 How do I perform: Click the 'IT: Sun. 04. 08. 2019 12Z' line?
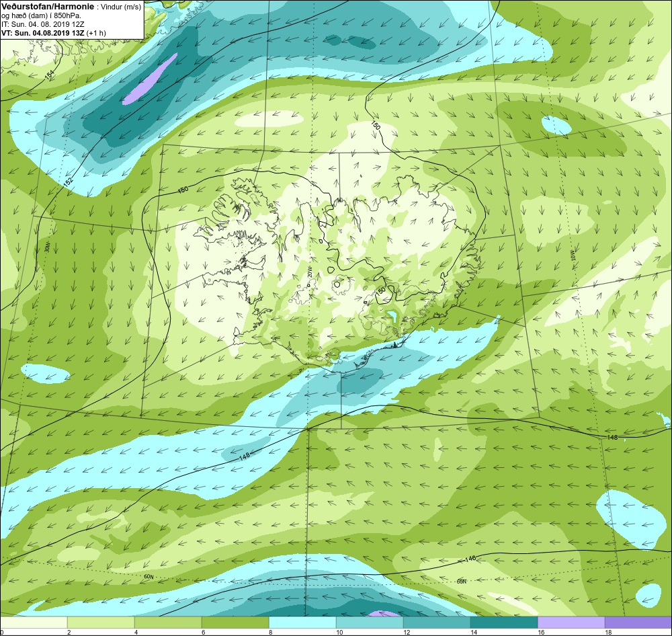(x=43, y=24)
